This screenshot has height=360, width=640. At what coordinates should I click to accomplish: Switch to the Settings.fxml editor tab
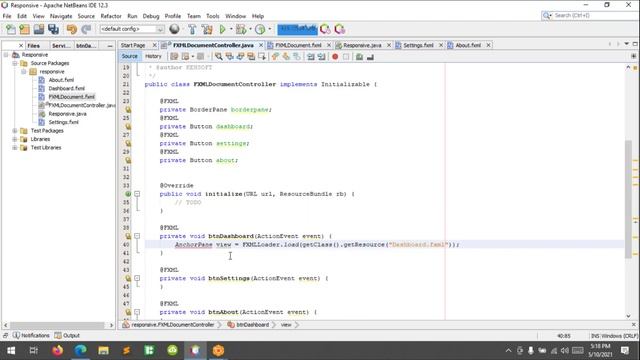click(418, 45)
